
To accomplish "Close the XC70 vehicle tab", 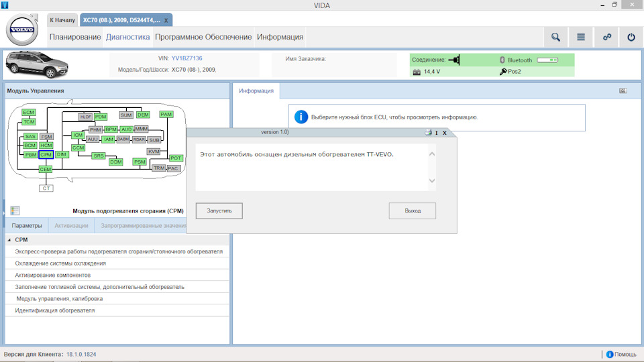I will coord(166,21).
